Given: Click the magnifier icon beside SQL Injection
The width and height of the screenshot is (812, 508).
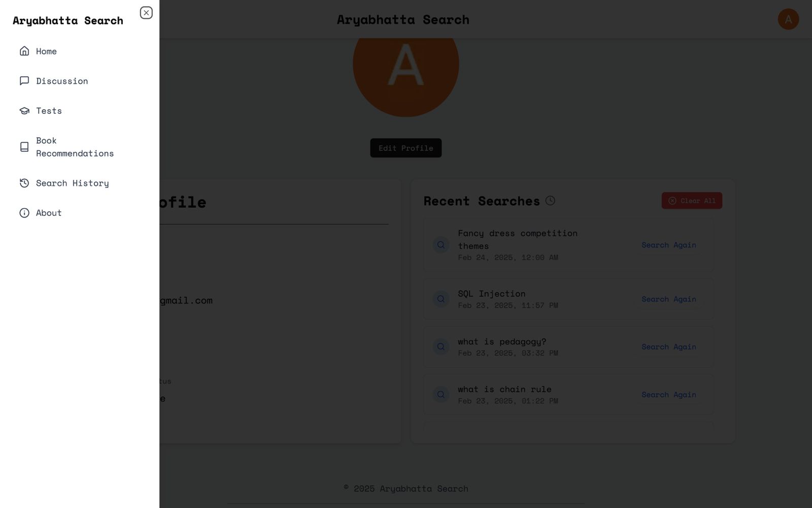Looking at the screenshot, I should pyautogui.click(x=441, y=299).
